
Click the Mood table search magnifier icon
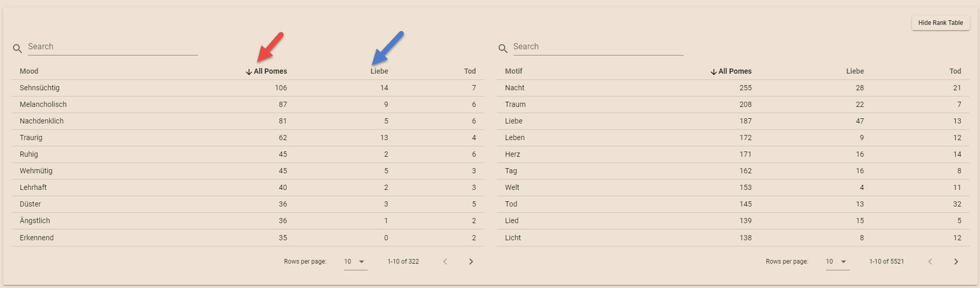18,48
